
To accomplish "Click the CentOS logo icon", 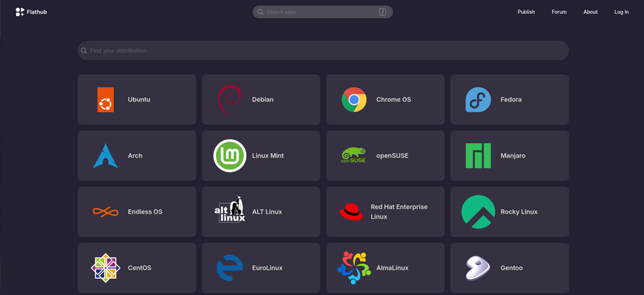I will (x=106, y=268).
